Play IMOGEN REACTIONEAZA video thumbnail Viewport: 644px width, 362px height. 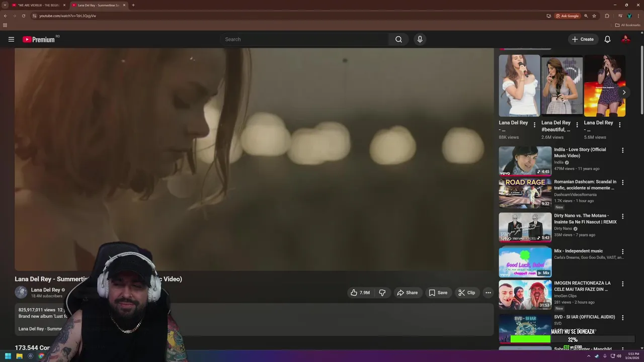pyautogui.click(x=525, y=294)
